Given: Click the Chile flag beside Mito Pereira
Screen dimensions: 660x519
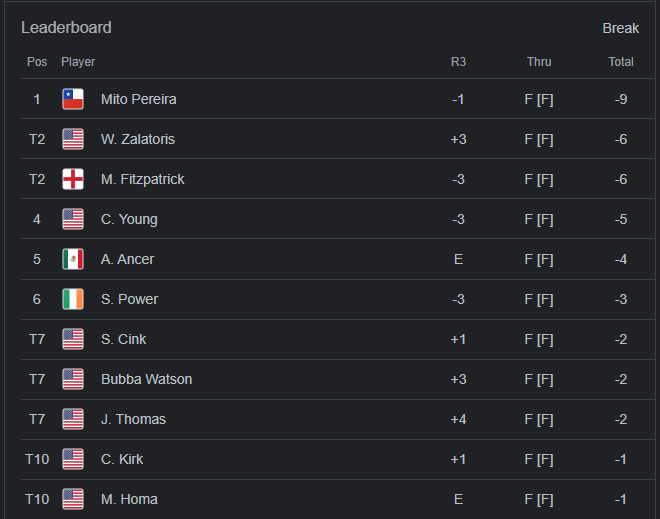Looking at the screenshot, I should tap(73, 99).
